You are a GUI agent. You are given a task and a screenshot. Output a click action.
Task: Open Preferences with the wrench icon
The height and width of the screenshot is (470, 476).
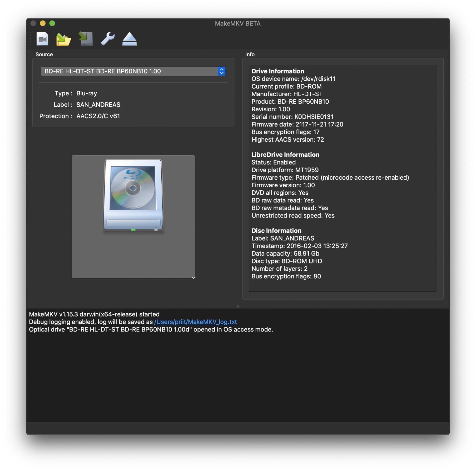coord(108,39)
